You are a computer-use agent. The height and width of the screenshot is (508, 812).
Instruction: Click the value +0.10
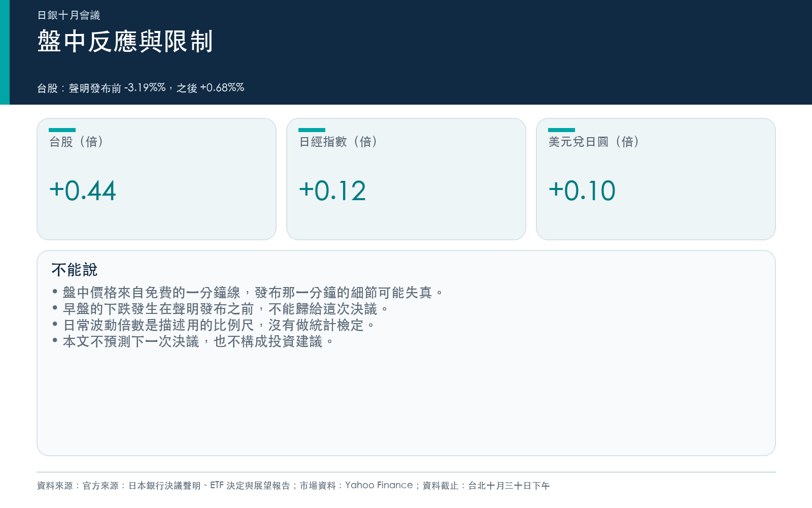pyautogui.click(x=582, y=191)
